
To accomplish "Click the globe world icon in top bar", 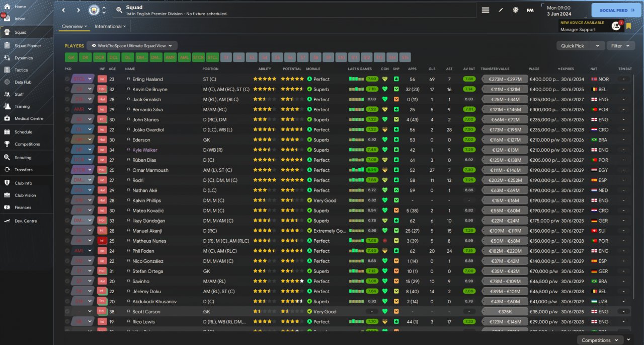I will pos(515,10).
